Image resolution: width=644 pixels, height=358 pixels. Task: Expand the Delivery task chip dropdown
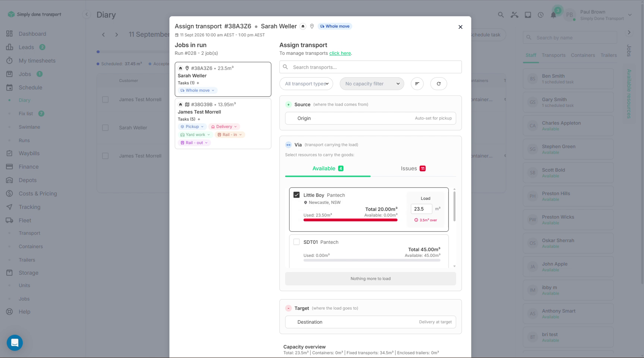(x=224, y=126)
